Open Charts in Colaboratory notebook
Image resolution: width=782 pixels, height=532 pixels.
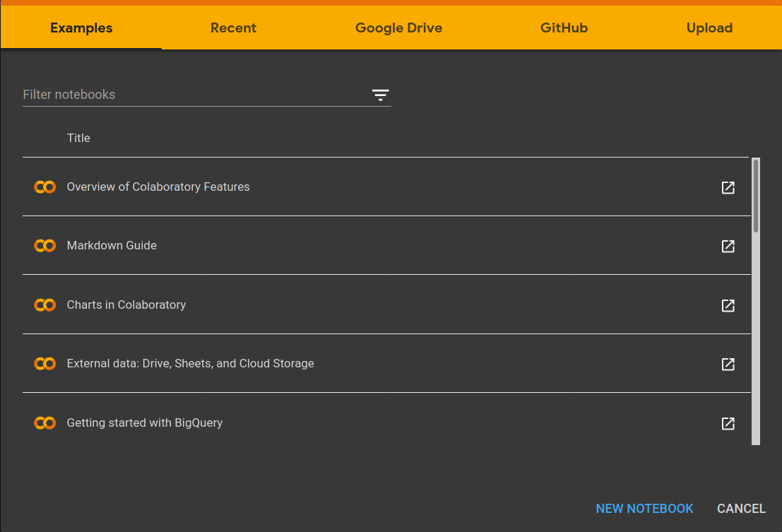[x=126, y=305]
